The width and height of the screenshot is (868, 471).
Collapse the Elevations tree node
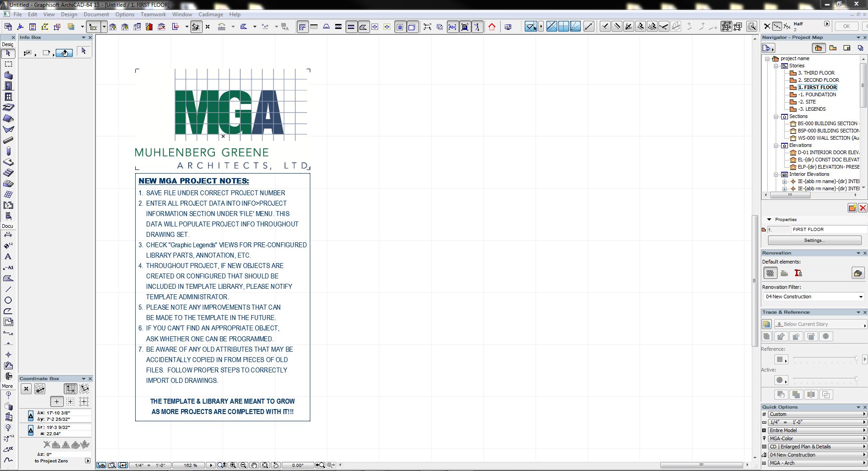click(x=776, y=146)
